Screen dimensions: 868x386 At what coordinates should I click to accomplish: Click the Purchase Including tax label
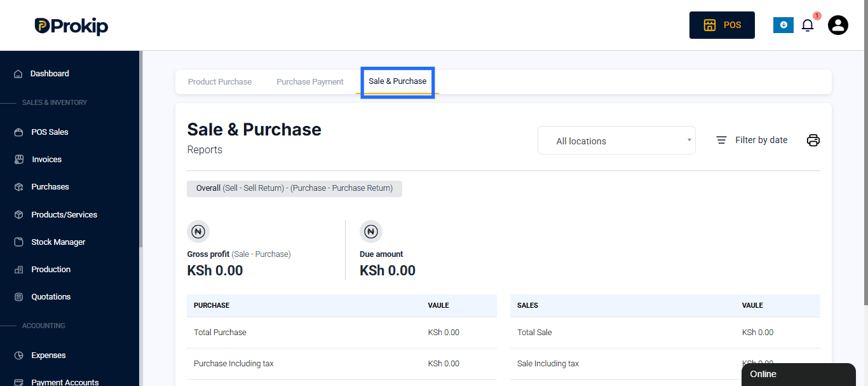[234, 364]
